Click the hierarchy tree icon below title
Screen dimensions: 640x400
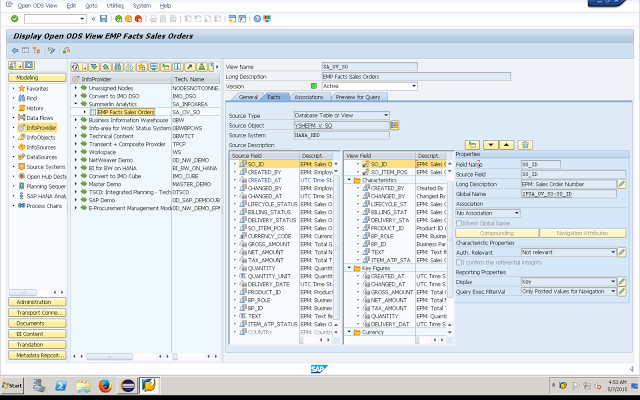click(36, 51)
